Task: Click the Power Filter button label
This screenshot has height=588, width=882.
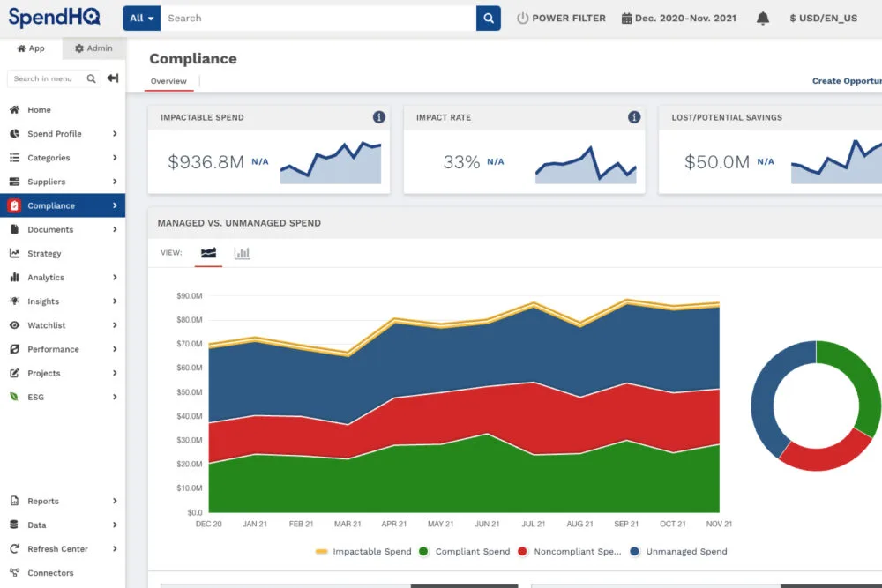Action: (x=569, y=18)
